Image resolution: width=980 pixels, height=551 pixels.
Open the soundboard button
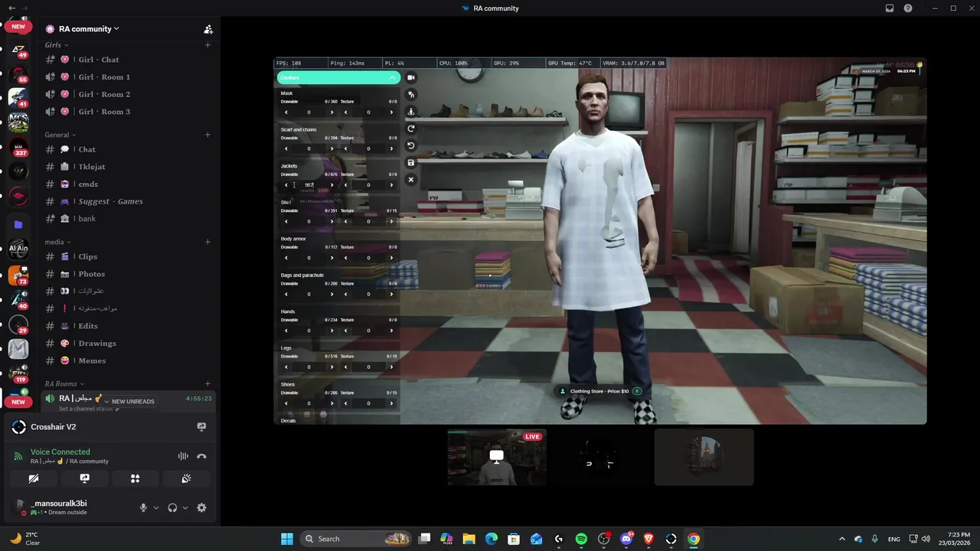(x=186, y=478)
